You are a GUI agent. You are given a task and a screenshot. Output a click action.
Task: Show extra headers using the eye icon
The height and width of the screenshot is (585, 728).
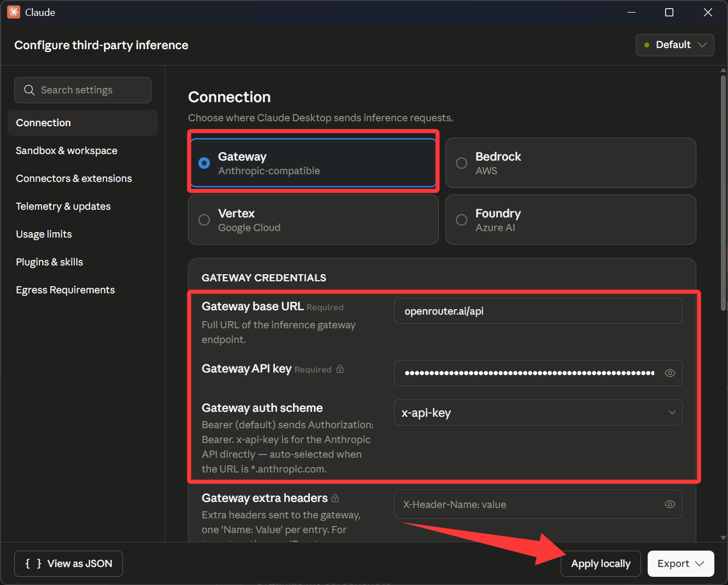click(670, 504)
